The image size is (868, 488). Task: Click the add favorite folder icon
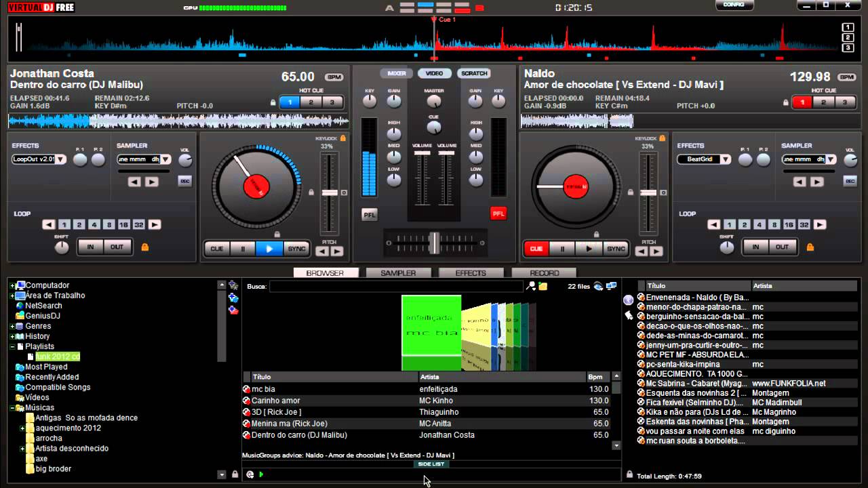(233, 286)
